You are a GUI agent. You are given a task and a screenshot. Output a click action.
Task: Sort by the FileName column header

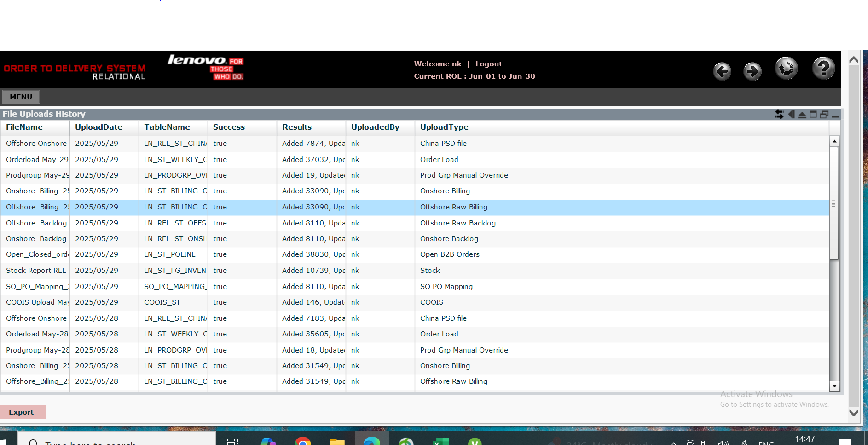[x=24, y=127]
